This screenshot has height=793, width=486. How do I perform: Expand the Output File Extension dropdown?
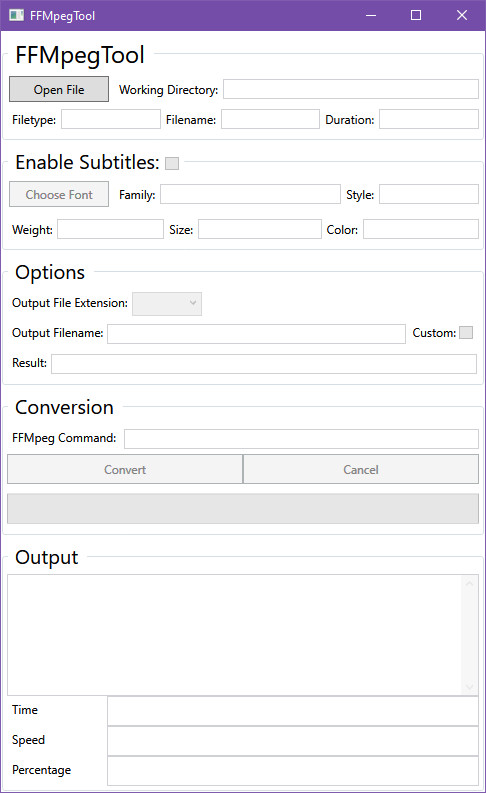[167, 303]
